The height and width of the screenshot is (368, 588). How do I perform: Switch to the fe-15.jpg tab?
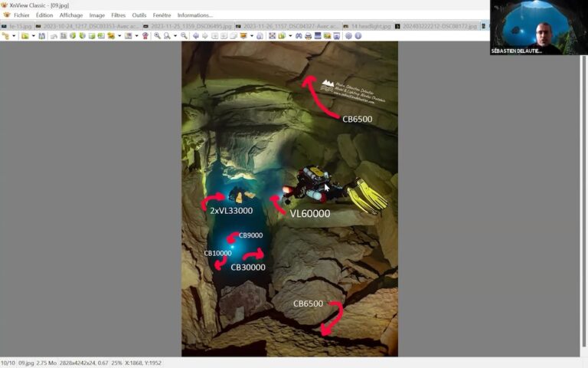pos(18,26)
